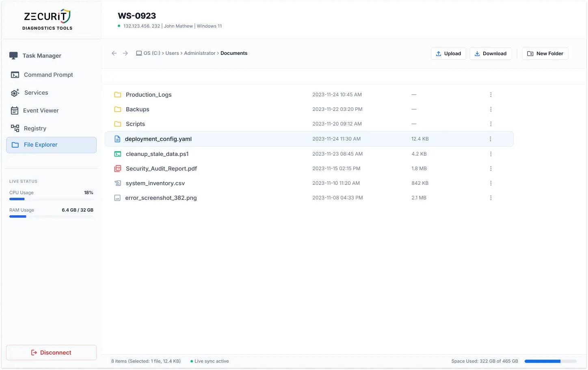Open the kebab menu for deployment_config.yaml
Screen dimensions: 588x370
(x=491, y=138)
